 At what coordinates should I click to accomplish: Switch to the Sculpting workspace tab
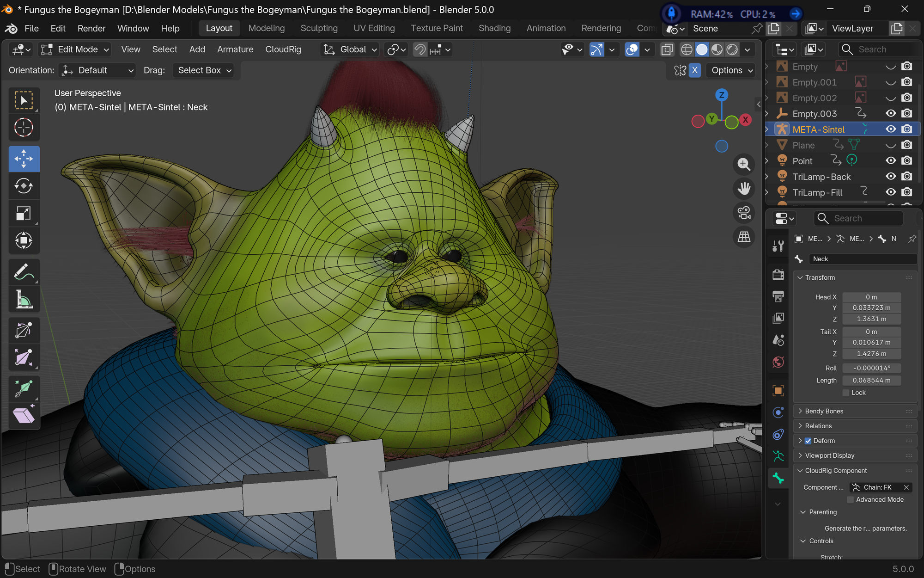[319, 28]
